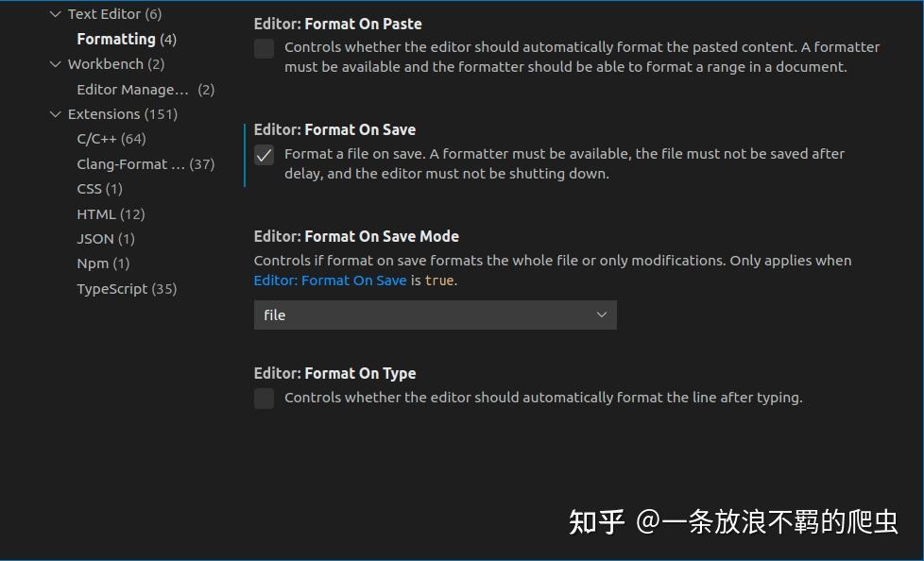
Task: Collapse the Workbench settings section
Action: (55, 63)
